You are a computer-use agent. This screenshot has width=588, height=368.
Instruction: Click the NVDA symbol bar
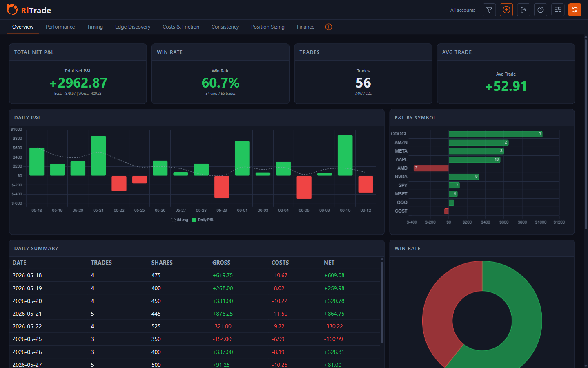(x=464, y=177)
